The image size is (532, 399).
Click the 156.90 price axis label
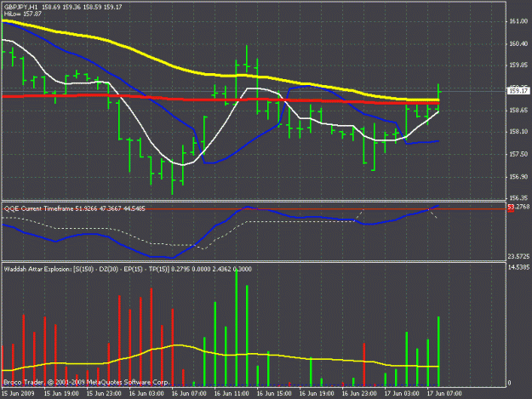click(x=518, y=177)
